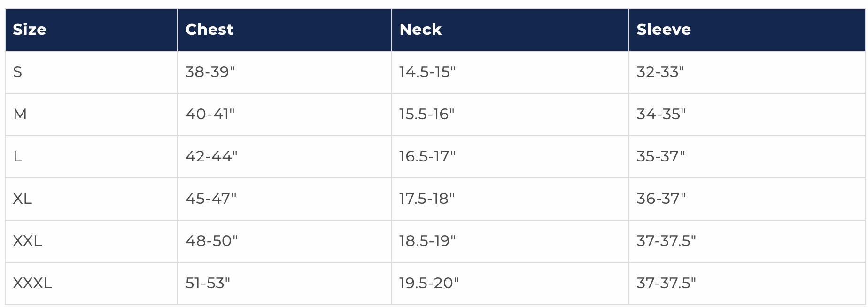The image size is (868, 307).
Task: Click the 35-37" sleeve measurement cell
Action: [x=660, y=156]
